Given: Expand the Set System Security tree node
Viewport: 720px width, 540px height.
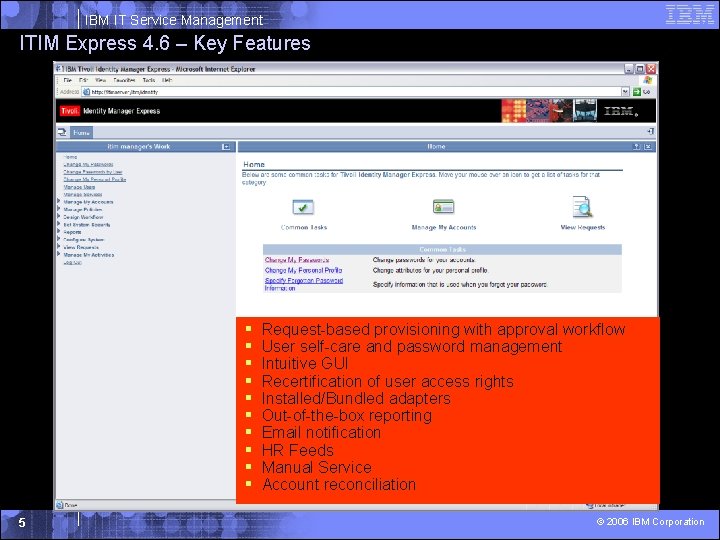Looking at the screenshot, I should [59, 224].
